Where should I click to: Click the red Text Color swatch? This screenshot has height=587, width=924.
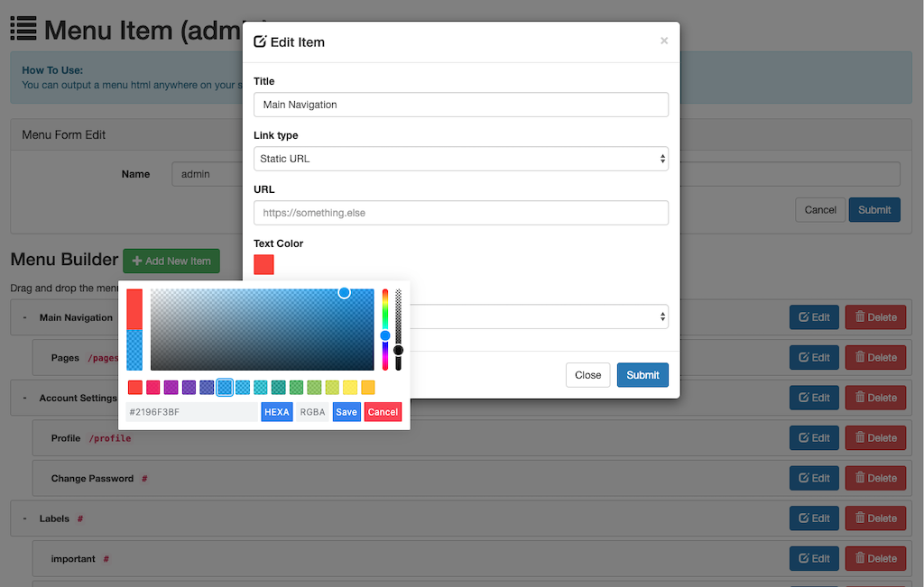(264, 264)
